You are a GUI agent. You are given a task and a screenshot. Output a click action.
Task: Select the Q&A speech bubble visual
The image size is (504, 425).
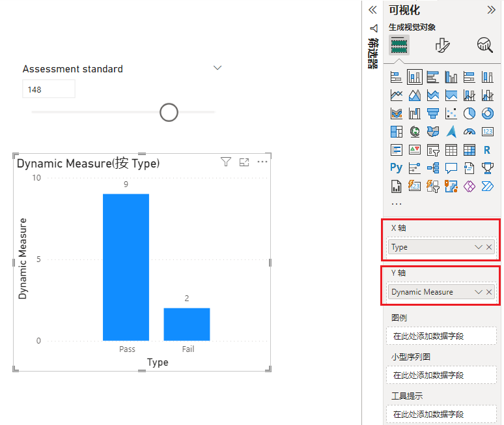451,168
